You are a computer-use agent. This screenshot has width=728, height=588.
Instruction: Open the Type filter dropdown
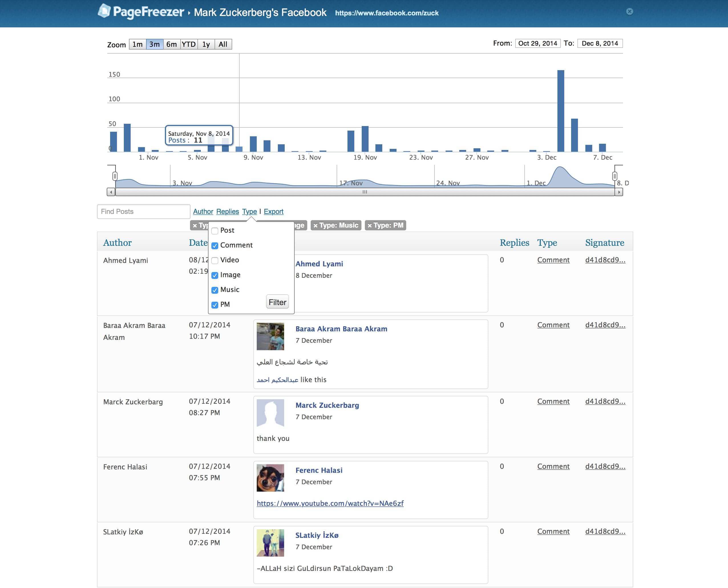click(249, 211)
